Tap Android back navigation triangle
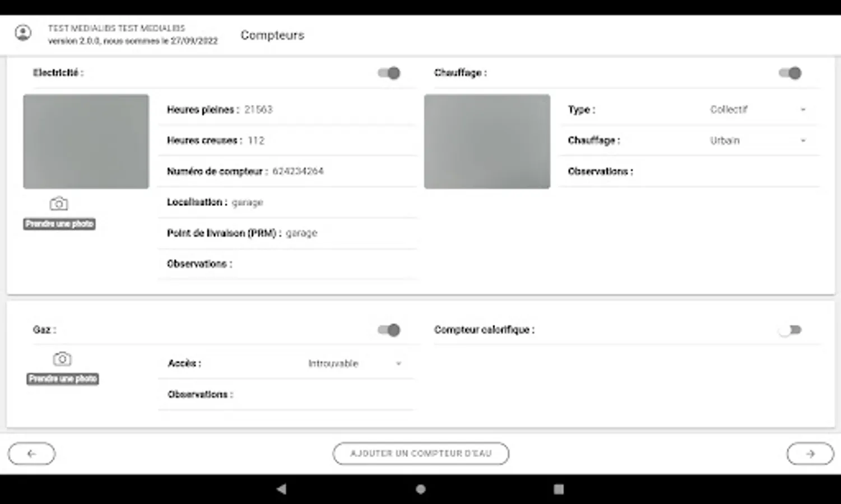This screenshot has height=504, width=841. (x=281, y=489)
